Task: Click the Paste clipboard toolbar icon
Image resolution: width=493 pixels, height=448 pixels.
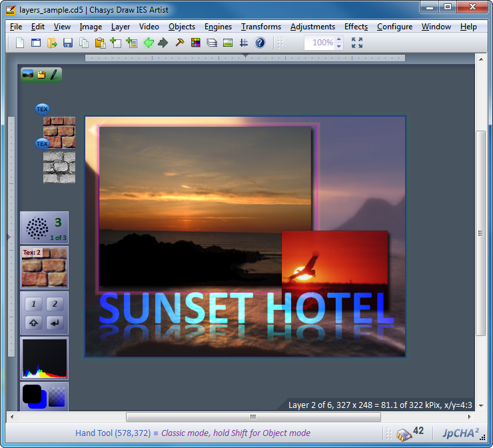Action: 100,43
